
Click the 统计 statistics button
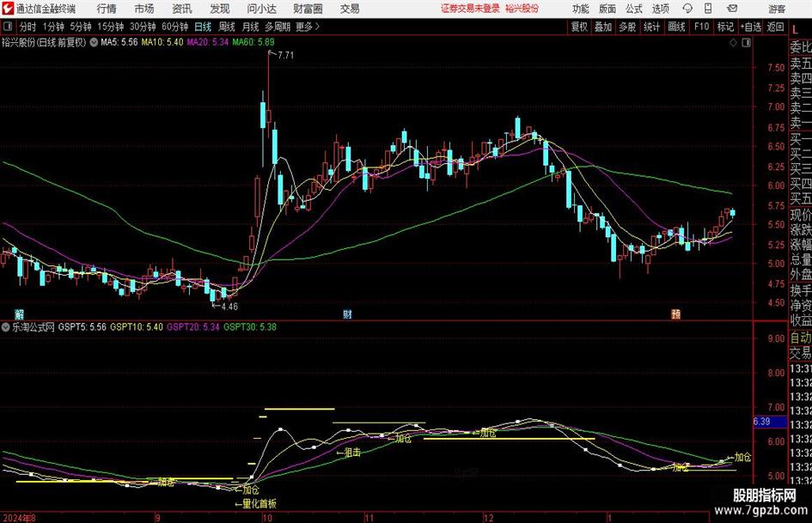pyautogui.click(x=651, y=27)
